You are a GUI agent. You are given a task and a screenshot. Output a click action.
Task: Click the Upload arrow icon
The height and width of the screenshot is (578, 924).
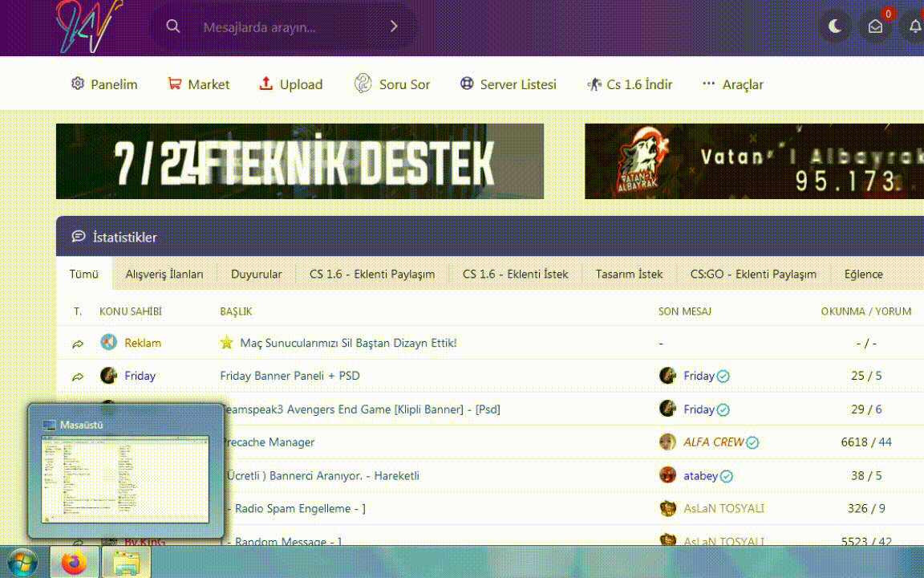pos(265,83)
